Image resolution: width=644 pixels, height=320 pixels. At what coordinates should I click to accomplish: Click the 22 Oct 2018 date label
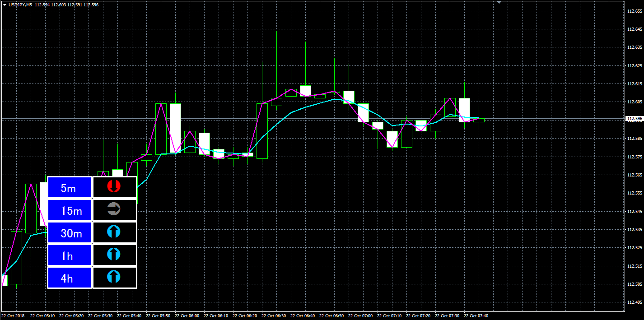click(x=13, y=316)
